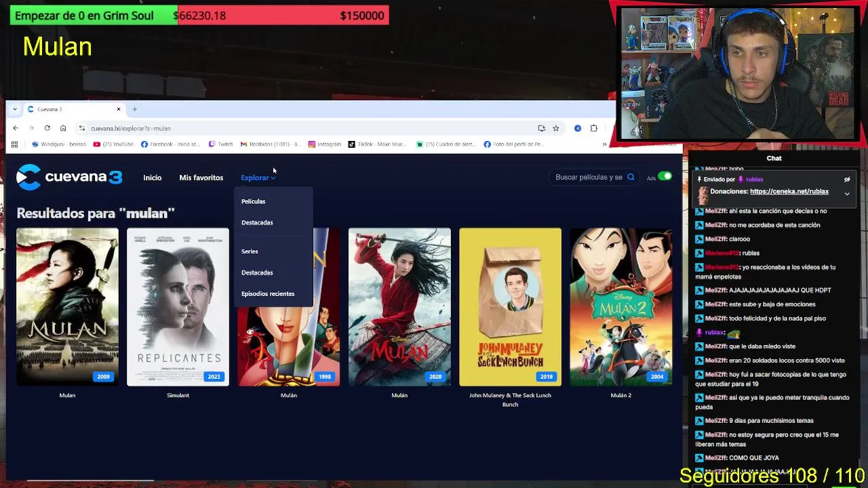Click the 2023 year badge
The image size is (868, 488).
coord(214,377)
